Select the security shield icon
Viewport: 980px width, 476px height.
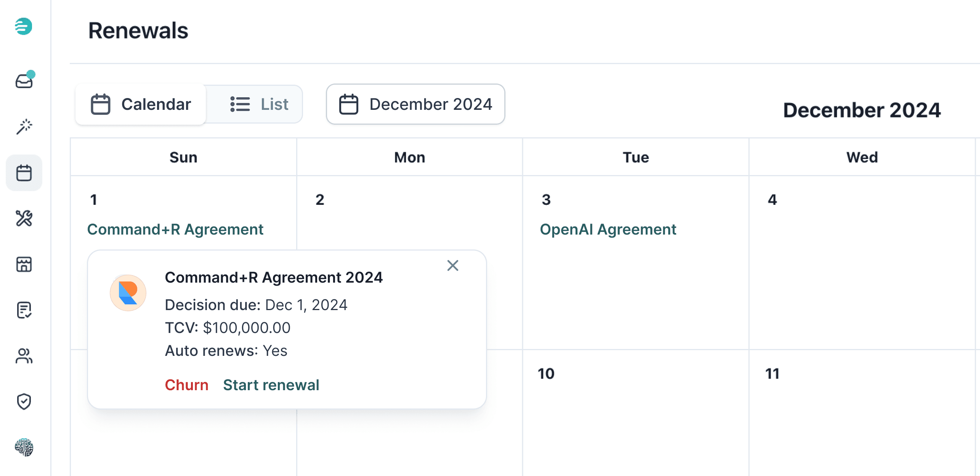point(24,401)
